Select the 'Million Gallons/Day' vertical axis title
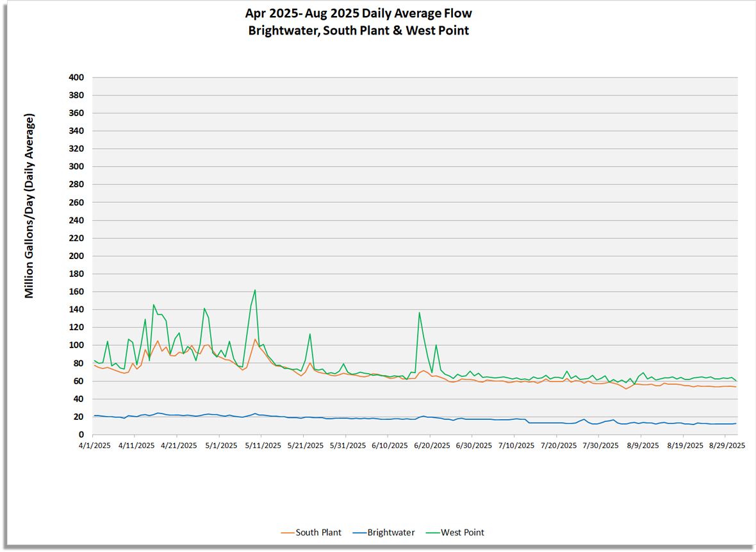The image size is (756, 552). click(29, 206)
